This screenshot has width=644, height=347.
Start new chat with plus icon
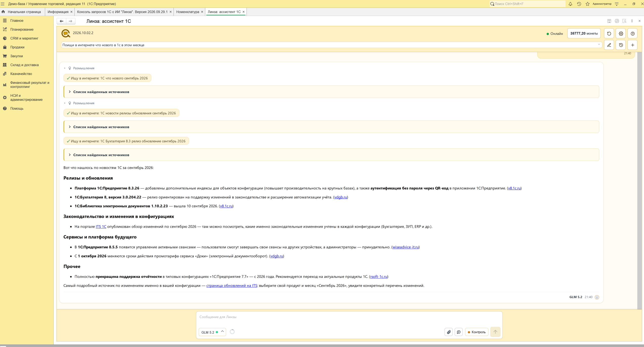click(632, 45)
